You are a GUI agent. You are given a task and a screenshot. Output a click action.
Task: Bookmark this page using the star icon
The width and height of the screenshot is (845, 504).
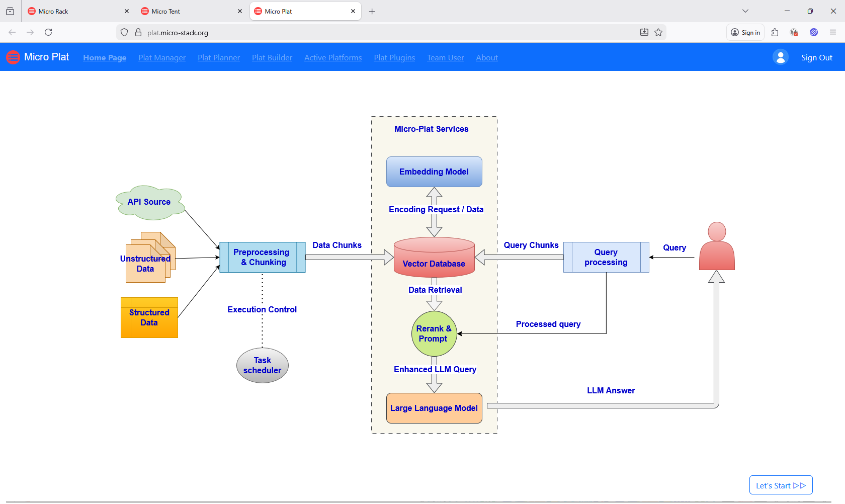click(659, 32)
